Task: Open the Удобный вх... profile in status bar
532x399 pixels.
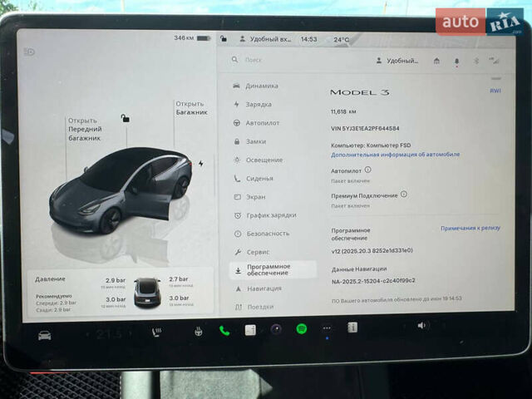Action: (x=266, y=39)
